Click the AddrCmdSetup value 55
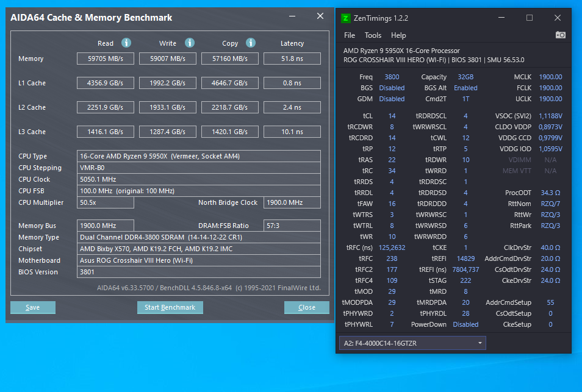Image resolution: width=582 pixels, height=392 pixels. point(550,302)
